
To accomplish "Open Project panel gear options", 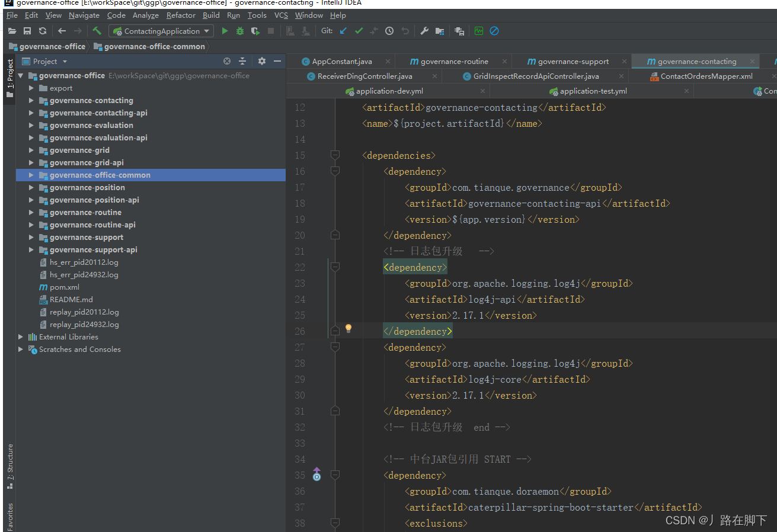I will click(x=262, y=61).
